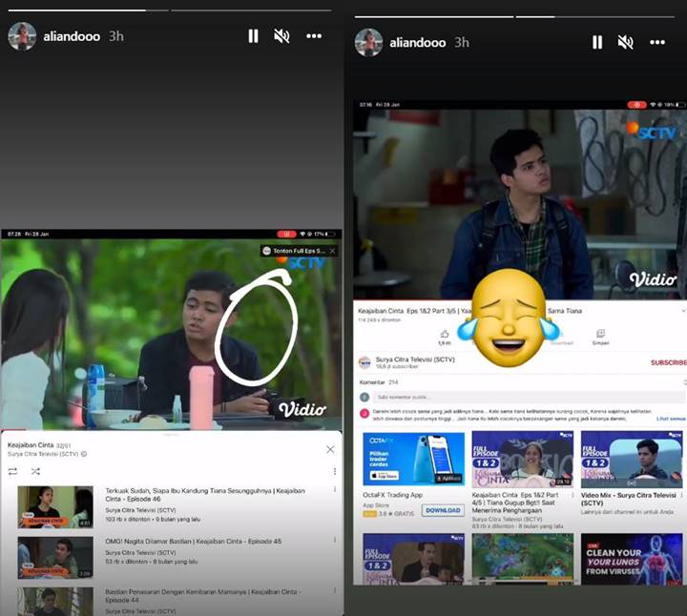Open the left story's aliandooo profile picture
Image resolution: width=687 pixels, height=616 pixels.
click(x=22, y=36)
